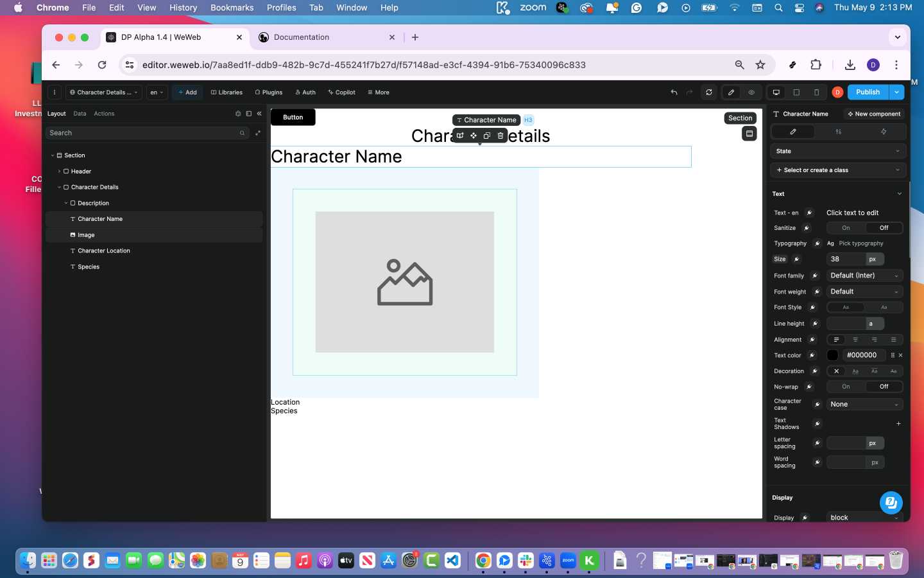The image size is (924, 578).
Task: Bind the Sanitize property plug icon
Action: [x=807, y=228]
